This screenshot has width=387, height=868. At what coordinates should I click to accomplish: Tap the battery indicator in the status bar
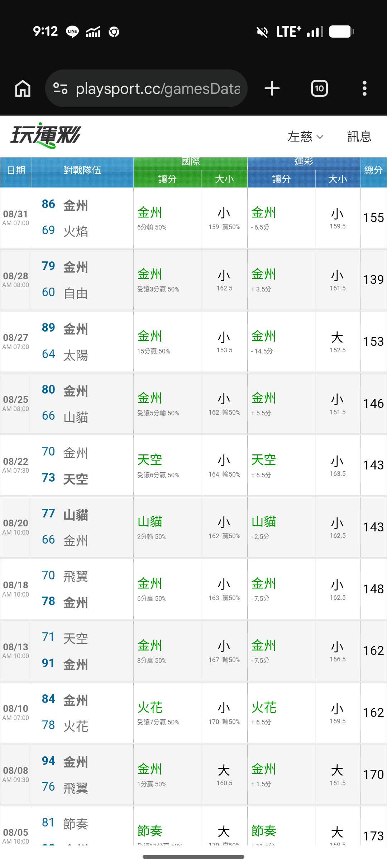click(x=341, y=32)
